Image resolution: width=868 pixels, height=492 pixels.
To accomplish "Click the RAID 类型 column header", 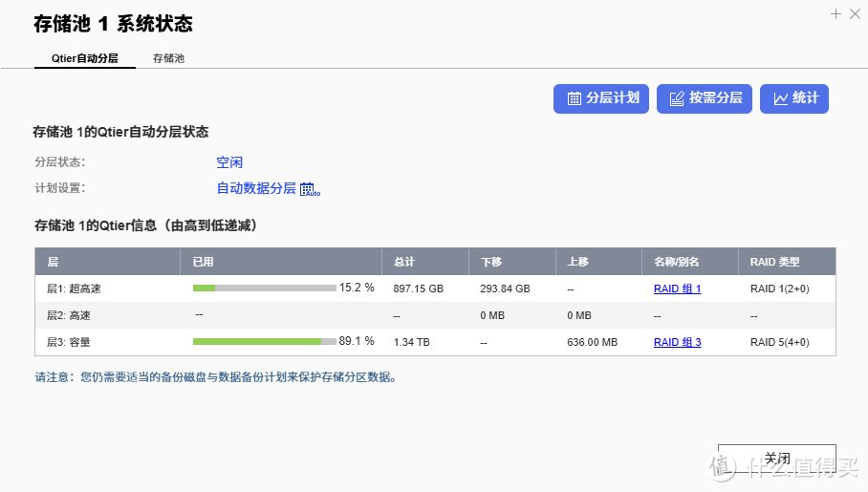I will click(774, 262).
